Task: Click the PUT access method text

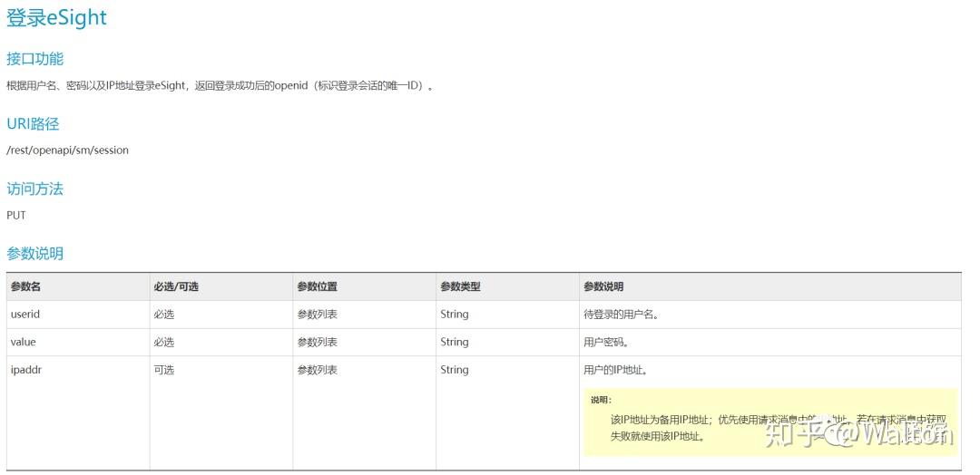Action: click(16, 215)
